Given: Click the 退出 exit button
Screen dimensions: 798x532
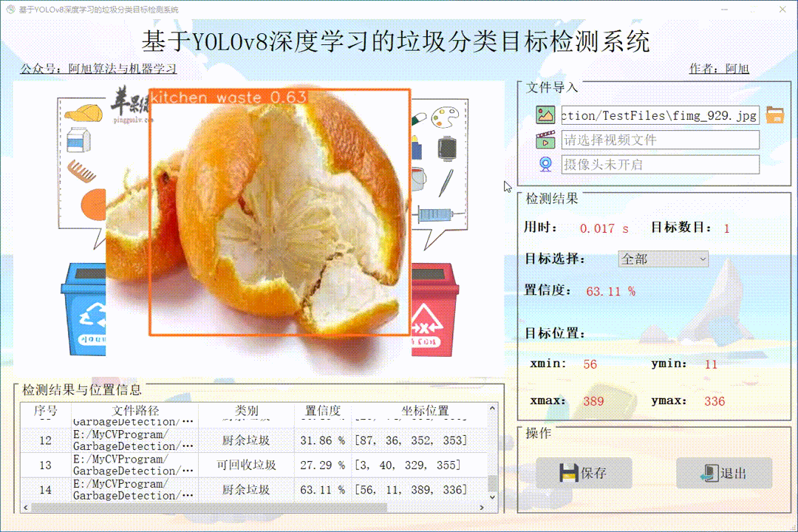Looking at the screenshot, I should 724,473.
